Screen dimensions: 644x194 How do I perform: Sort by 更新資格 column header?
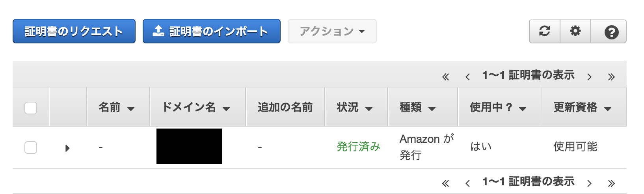[582, 107]
